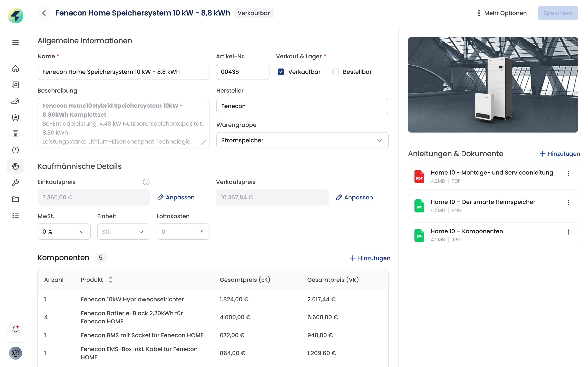Click Anpassen next to Verkaufspreis
The height and width of the screenshot is (367, 588).
coord(354,197)
